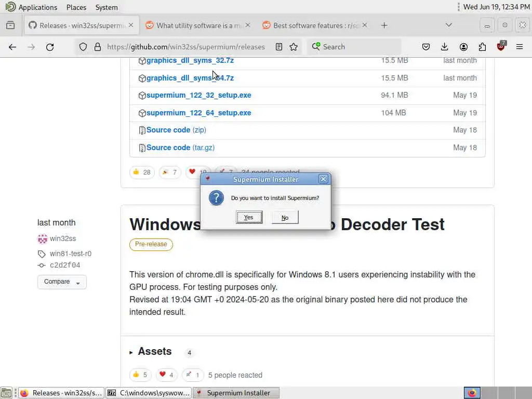
Task: Download supermium_122_32_setup.exe
Action: coord(199,96)
